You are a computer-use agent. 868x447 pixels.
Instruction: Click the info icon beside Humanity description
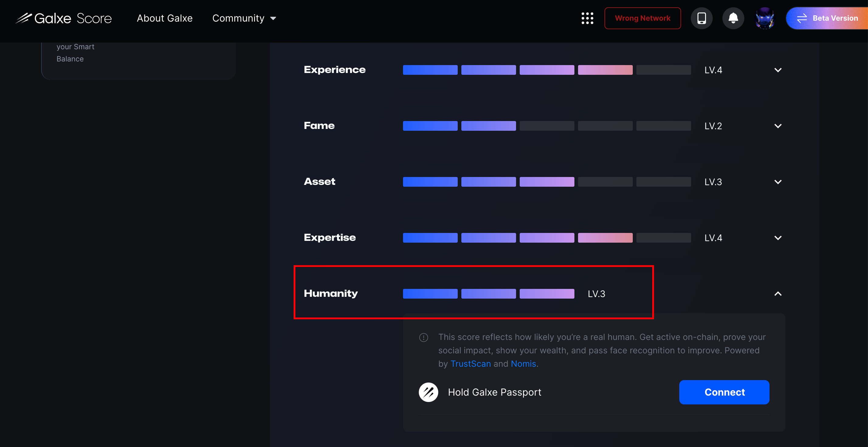pos(424,338)
